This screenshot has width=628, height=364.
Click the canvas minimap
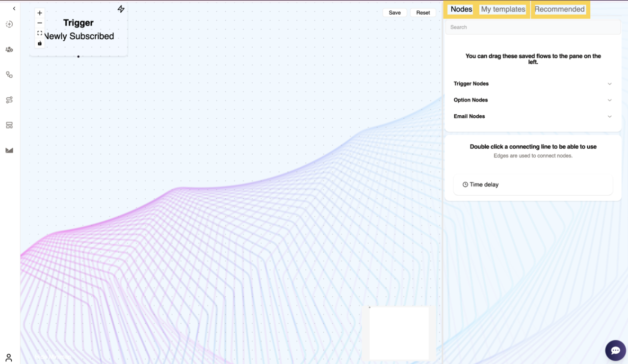(x=399, y=334)
